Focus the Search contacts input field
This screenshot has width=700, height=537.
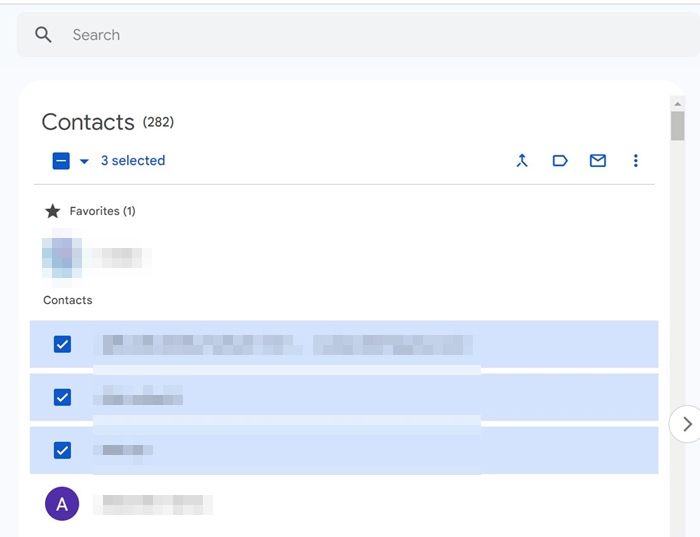pyautogui.click(x=350, y=35)
